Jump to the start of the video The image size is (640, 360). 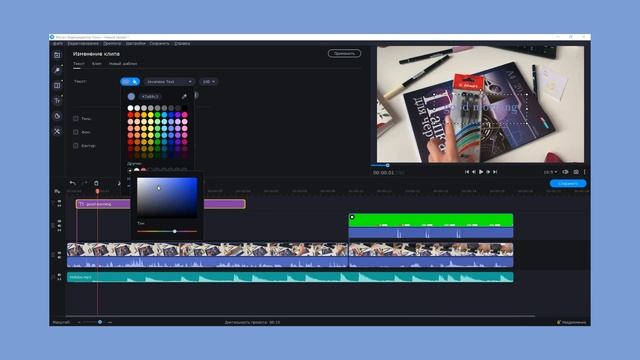click(x=467, y=172)
